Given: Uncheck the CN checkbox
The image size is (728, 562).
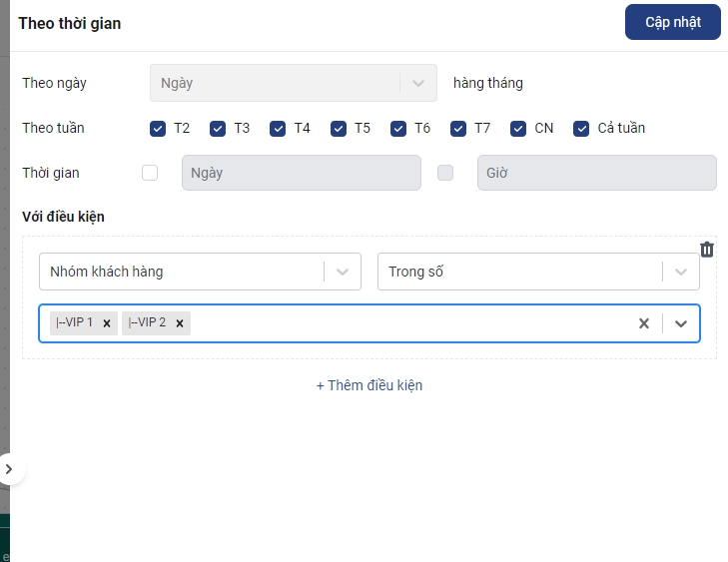Looking at the screenshot, I should pyautogui.click(x=518, y=128).
